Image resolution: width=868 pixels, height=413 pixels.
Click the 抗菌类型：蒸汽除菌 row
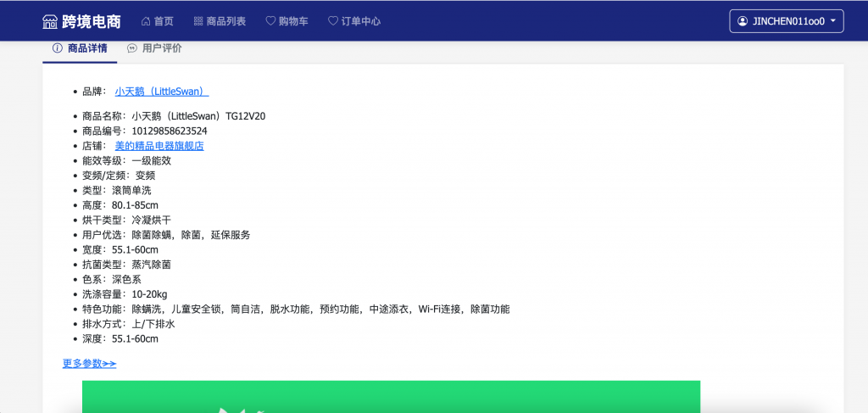(127, 265)
